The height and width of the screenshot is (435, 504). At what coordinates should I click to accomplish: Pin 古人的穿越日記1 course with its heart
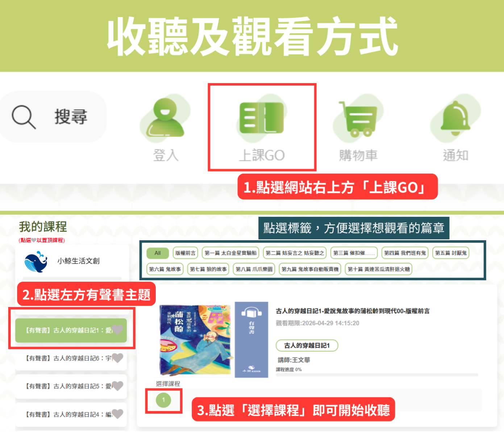click(x=117, y=330)
